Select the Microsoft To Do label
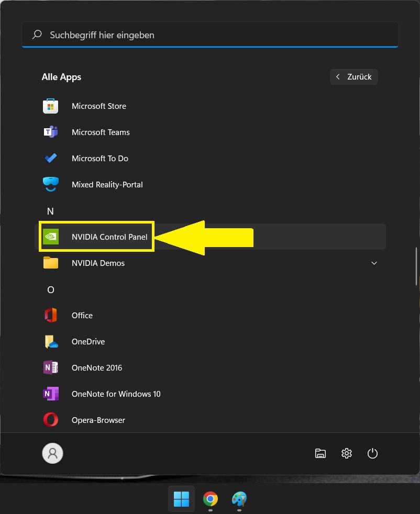 [x=100, y=158]
